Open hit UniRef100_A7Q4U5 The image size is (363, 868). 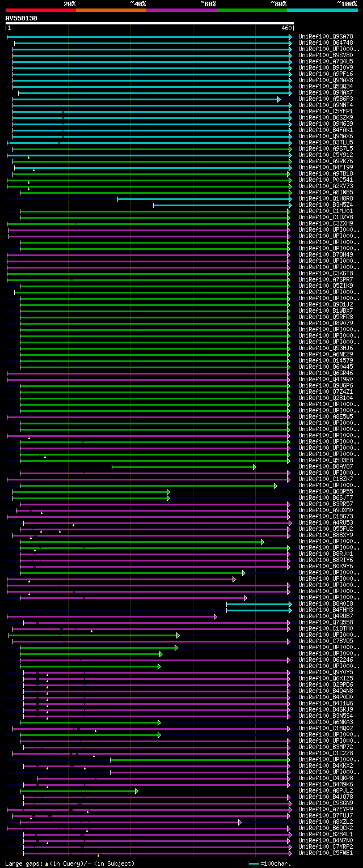(x=326, y=61)
